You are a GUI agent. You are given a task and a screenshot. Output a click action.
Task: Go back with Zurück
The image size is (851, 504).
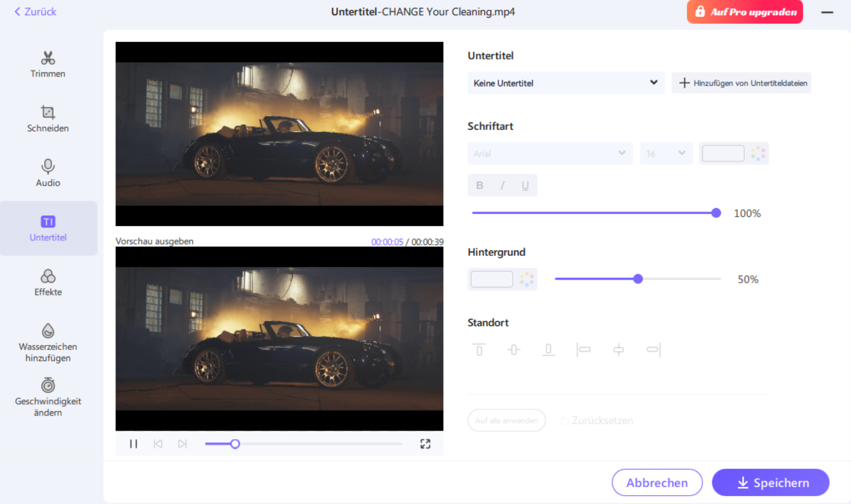[x=35, y=12]
